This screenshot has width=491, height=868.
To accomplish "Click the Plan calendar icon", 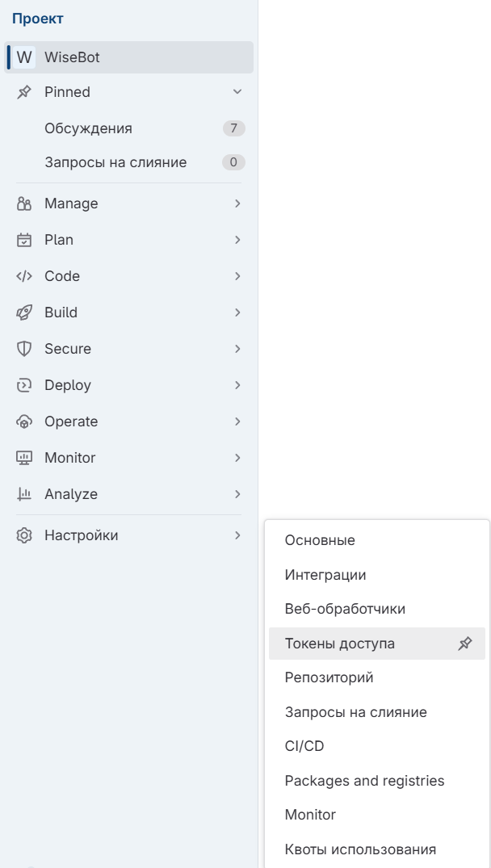I will coord(23,240).
